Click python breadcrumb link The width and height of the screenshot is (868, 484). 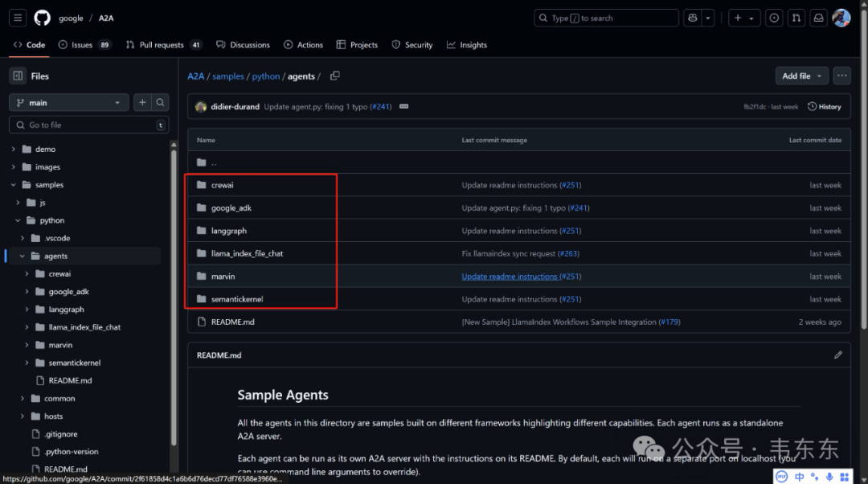266,76
